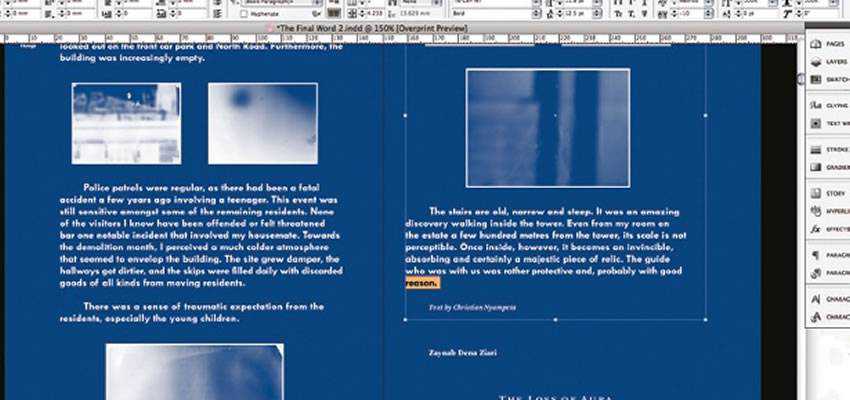
Task: Open the Hyperlinks panel
Action: [828, 212]
